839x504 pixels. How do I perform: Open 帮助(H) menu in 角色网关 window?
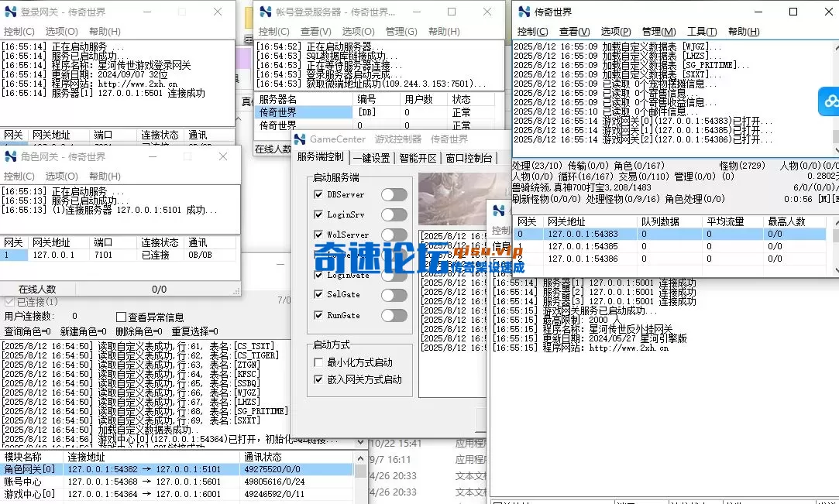105,177
